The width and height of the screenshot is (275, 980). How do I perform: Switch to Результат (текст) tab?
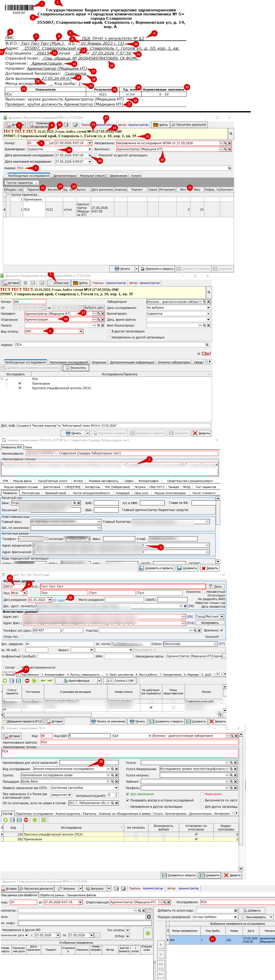(92, 176)
